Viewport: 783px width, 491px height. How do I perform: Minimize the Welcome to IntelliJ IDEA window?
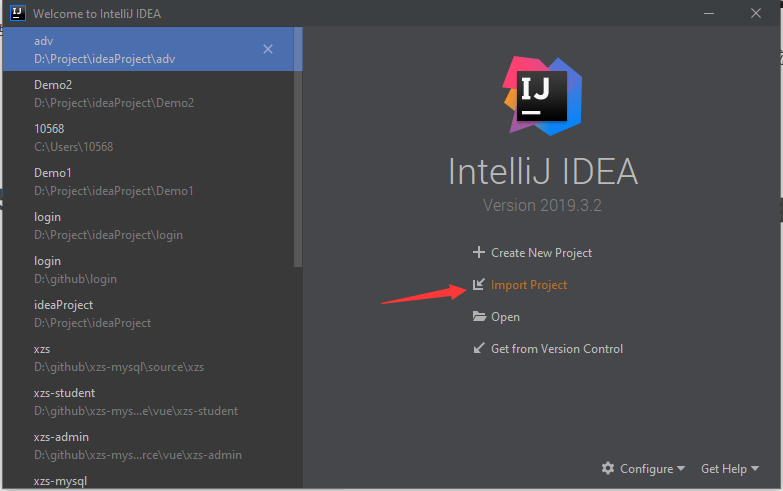click(x=709, y=13)
